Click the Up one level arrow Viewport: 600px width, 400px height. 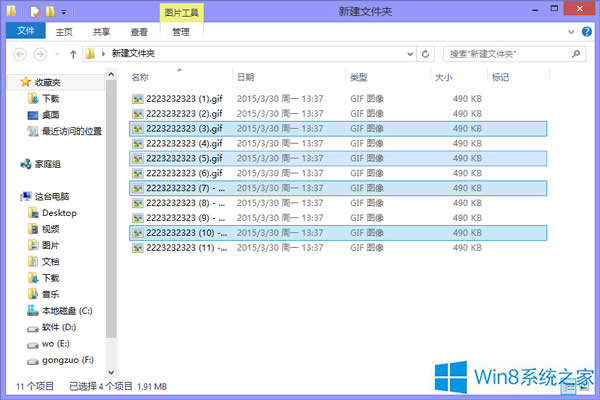pyautogui.click(x=70, y=53)
